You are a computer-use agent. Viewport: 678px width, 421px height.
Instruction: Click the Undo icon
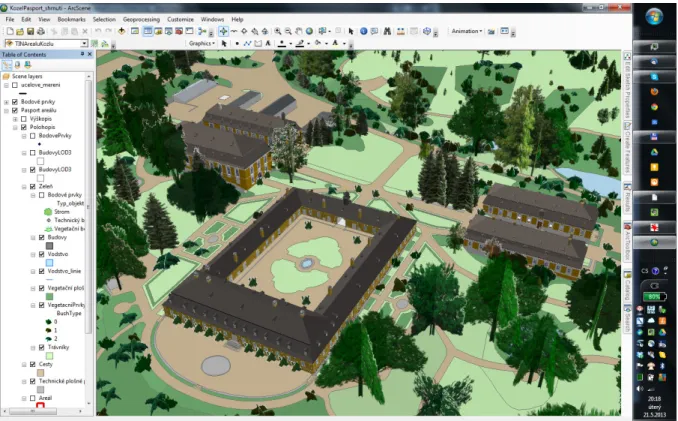[98, 32]
